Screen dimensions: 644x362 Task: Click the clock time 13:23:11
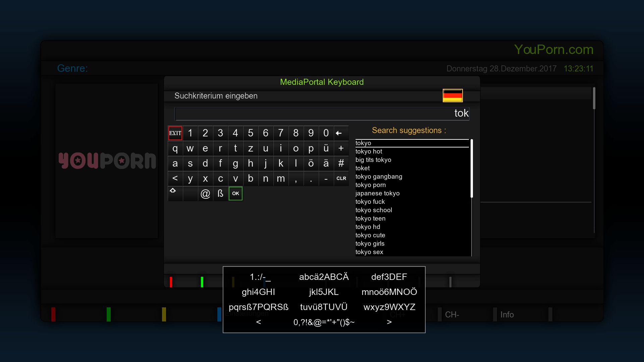pyautogui.click(x=579, y=69)
